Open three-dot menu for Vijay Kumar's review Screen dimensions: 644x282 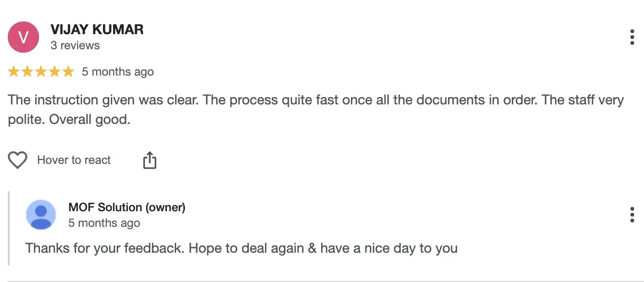point(632,37)
